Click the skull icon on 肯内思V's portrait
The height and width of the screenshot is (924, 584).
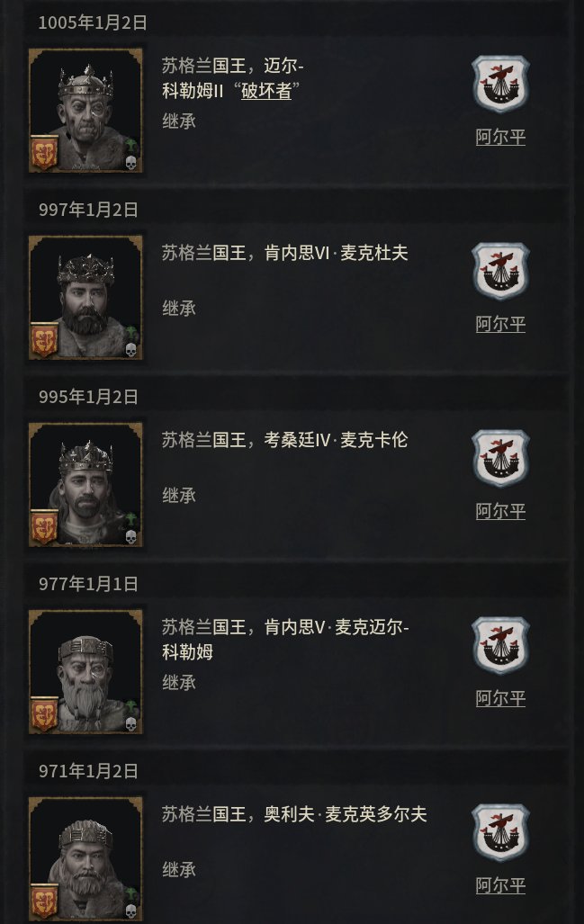(130, 724)
